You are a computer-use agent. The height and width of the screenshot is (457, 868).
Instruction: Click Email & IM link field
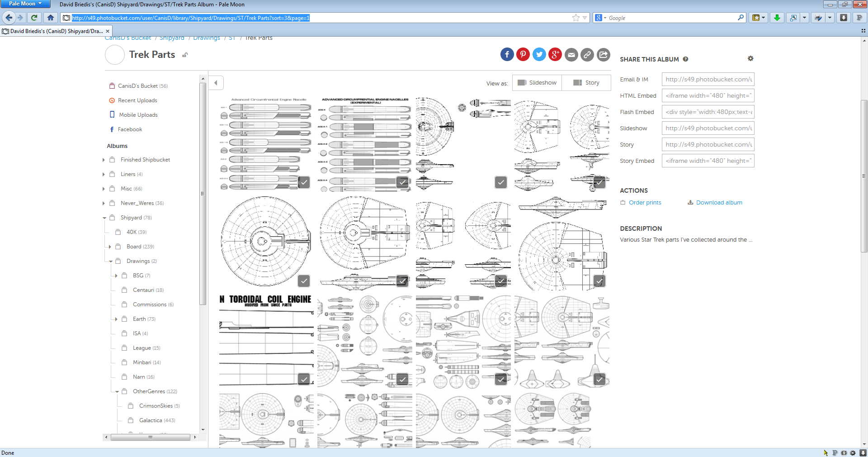point(708,80)
